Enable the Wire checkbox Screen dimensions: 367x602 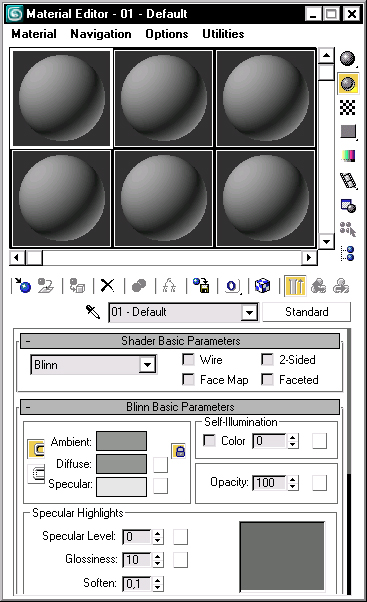(x=188, y=360)
